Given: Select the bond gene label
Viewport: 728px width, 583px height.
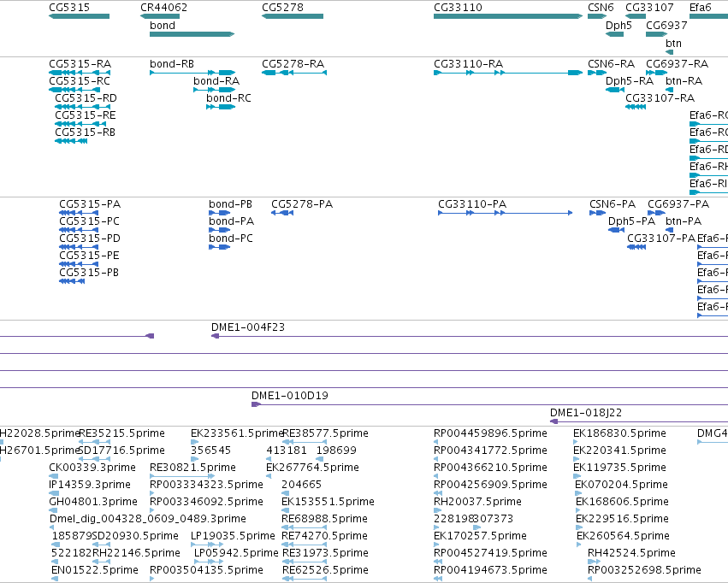Looking at the screenshot, I should 162,26.
